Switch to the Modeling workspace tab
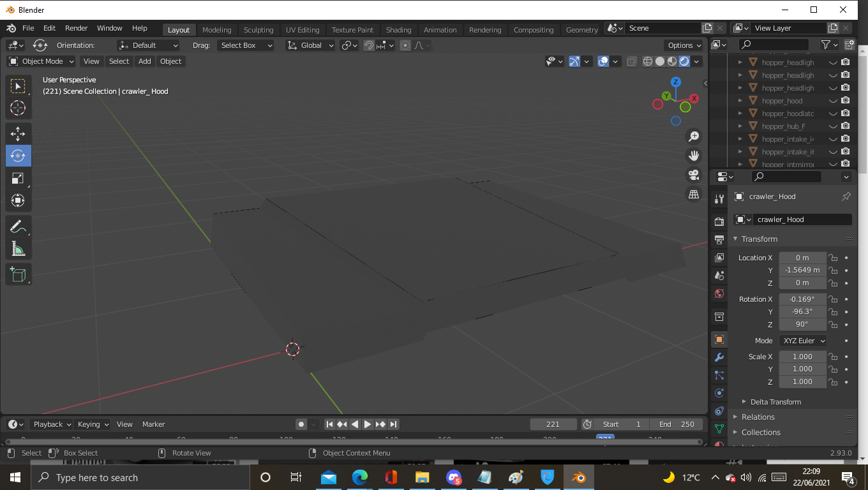 coord(217,30)
